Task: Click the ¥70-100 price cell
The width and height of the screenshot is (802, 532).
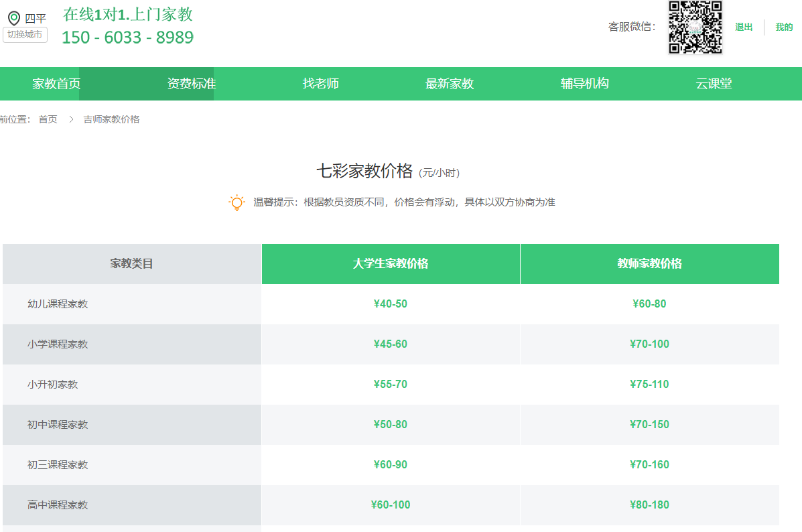Action: click(650, 344)
